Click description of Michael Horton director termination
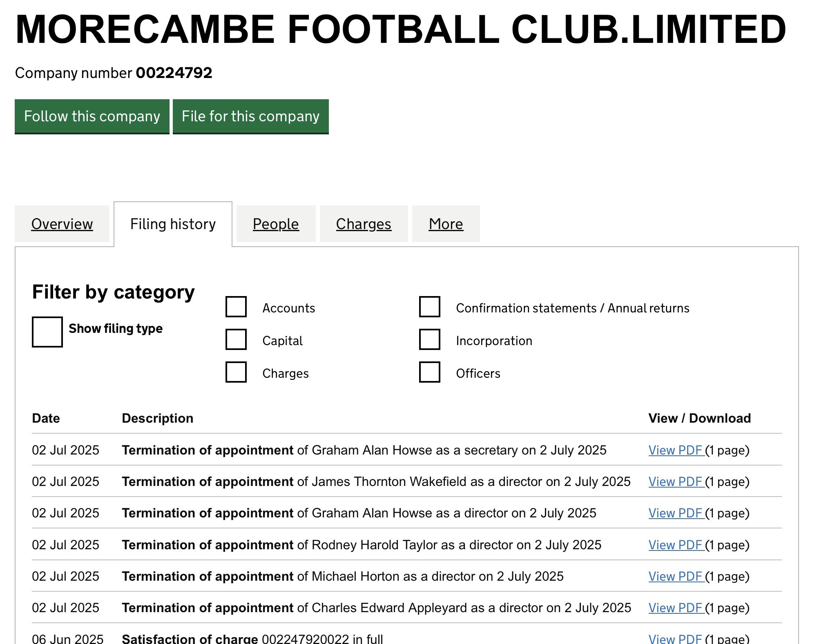This screenshot has height=644, width=817. [343, 576]
